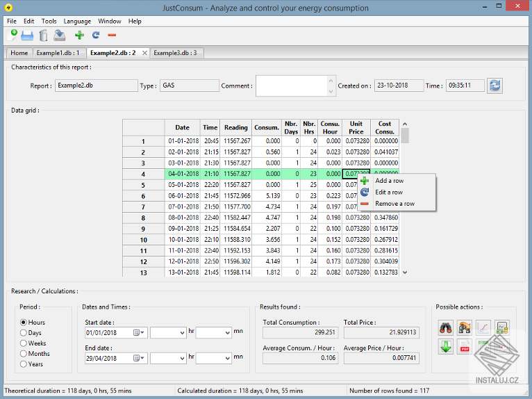This screenshot has height=399, width=532.
Task: Expand the Start date hour dropdown
Action: pyautogui.click(x=182, y=333)
